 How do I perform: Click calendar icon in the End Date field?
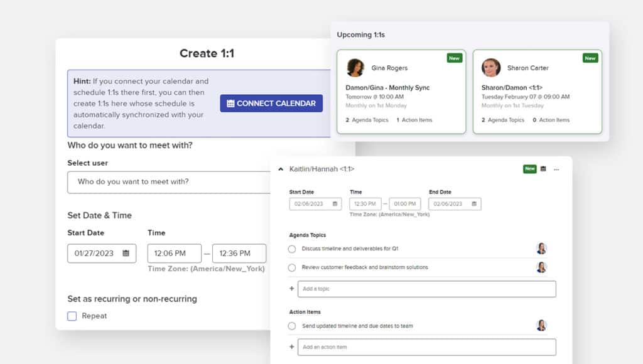click(x=475, y=204)
